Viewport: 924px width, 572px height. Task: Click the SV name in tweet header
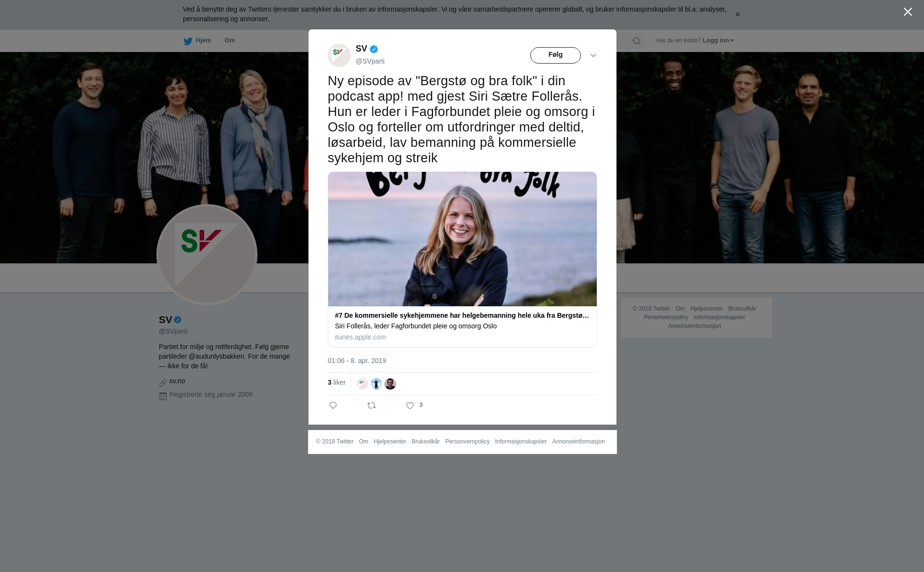coord(361,49)
